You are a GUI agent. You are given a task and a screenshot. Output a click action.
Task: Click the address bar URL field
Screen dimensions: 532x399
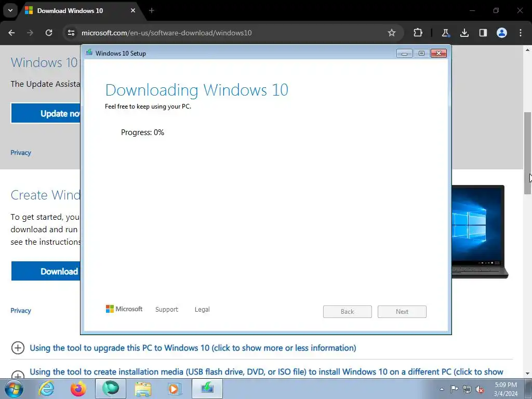[234, 33]
